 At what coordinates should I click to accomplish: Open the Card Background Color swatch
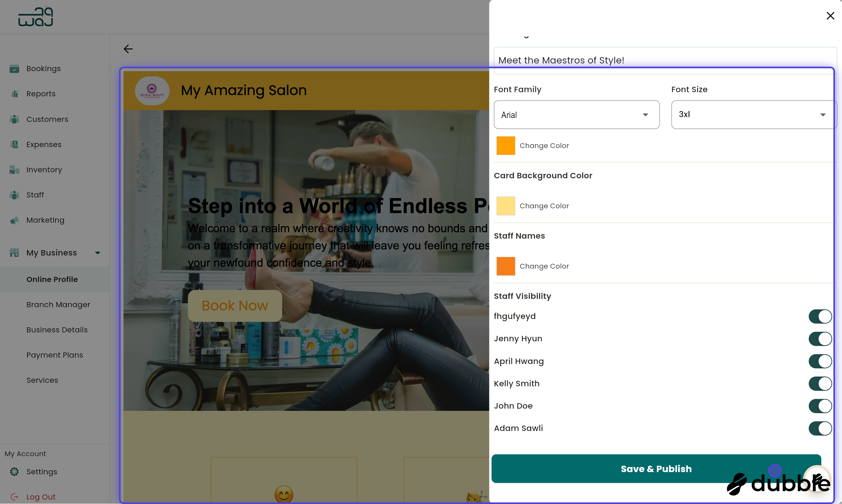click(x=506, y=205)
